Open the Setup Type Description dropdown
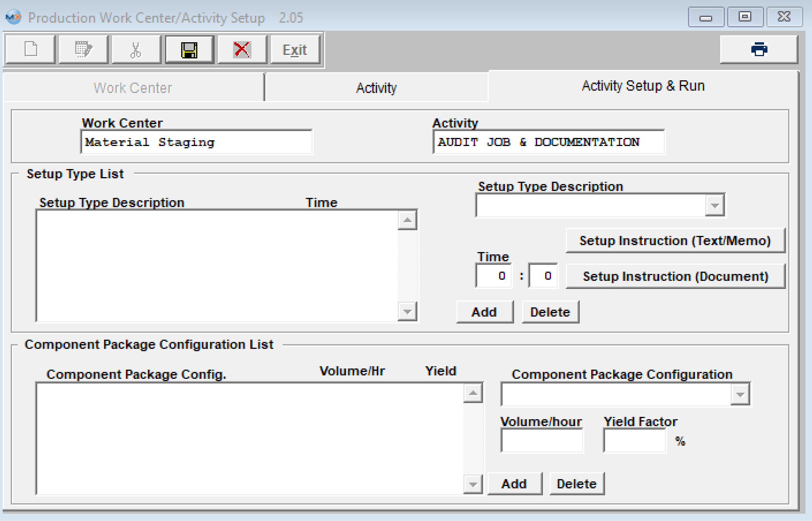Screen dimensions: 812x521 (x=714, y=206)
